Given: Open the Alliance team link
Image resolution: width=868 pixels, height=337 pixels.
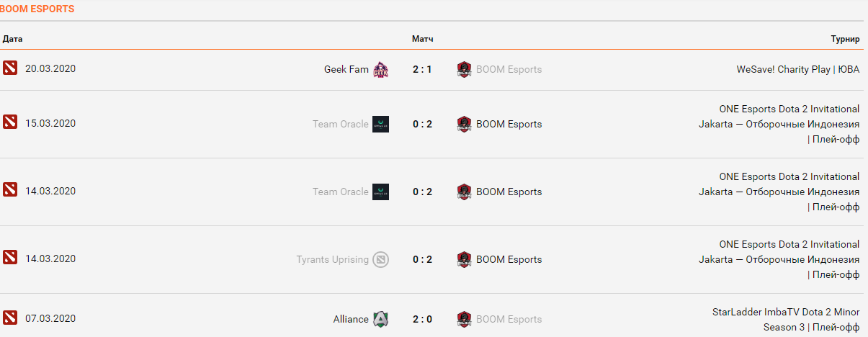Looking at the screenshot, I should pyautogui.click(x=351, y=319).
